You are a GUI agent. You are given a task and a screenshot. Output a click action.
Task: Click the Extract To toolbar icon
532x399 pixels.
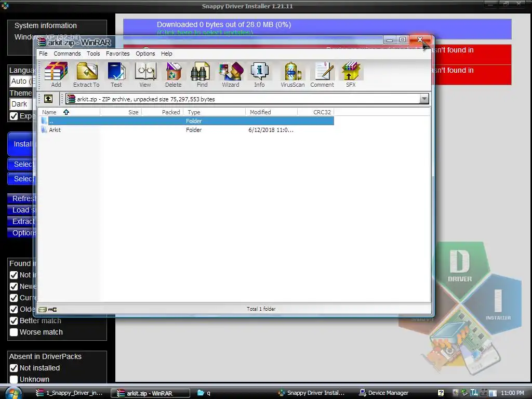(87, 75)
